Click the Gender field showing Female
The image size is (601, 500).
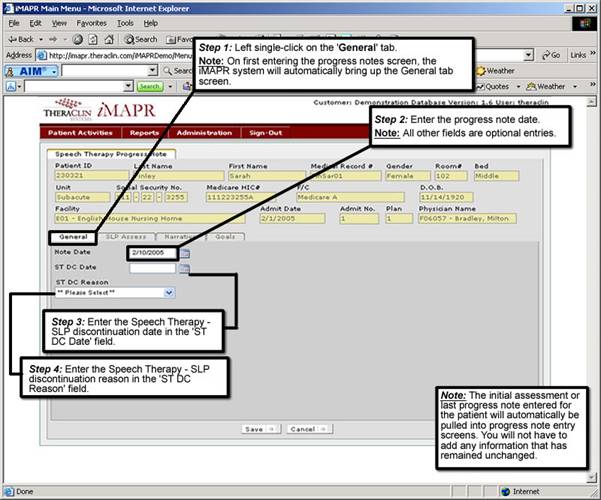pos(407,176)
